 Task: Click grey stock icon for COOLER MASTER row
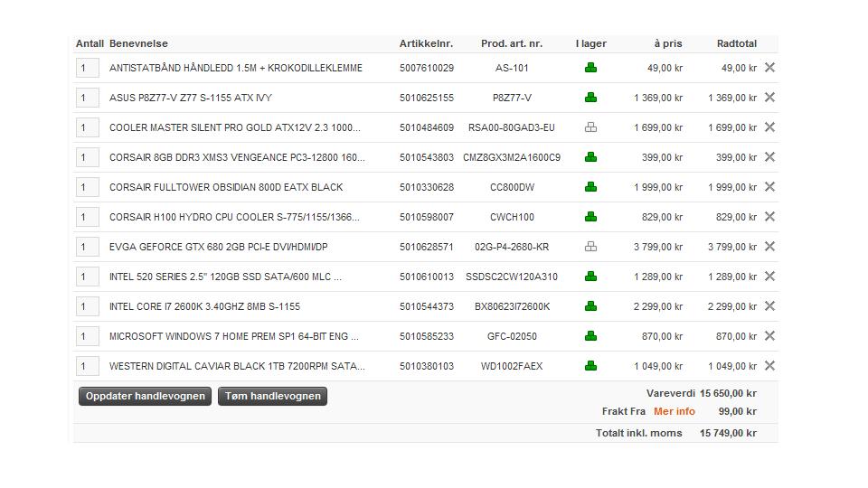pos(590,127)
